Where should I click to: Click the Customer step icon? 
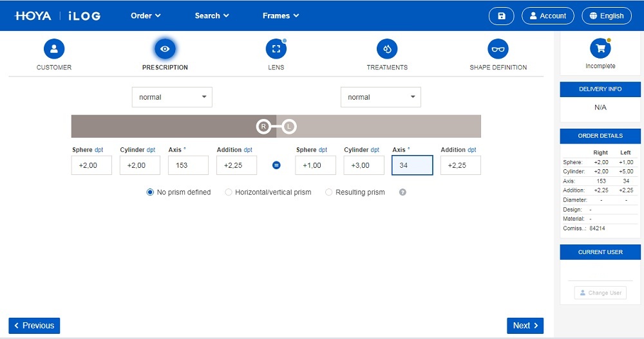pyautogui.click(x=54, y=49)
